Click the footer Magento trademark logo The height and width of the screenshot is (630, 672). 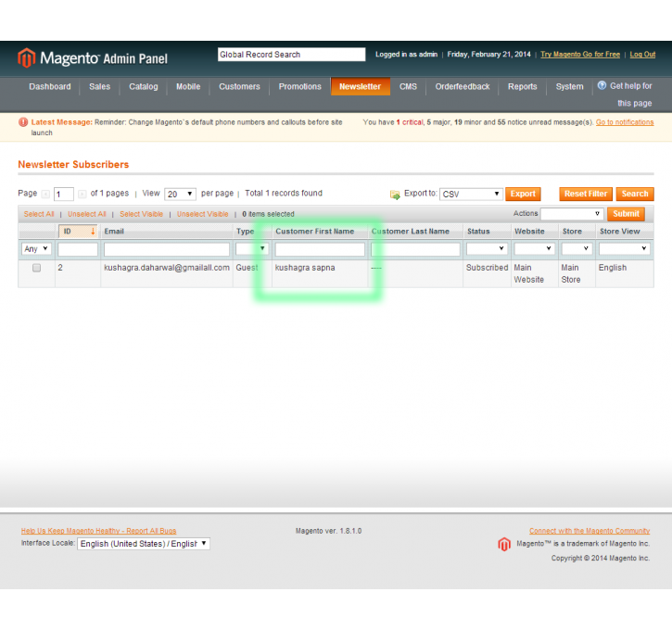click(x=504, y=545)
